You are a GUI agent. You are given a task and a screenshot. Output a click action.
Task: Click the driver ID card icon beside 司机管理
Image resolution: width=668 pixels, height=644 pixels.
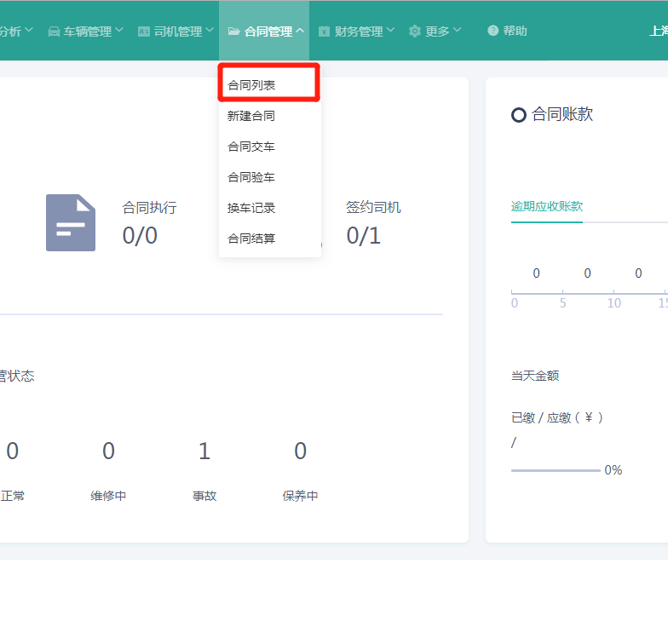pos(143,32)
